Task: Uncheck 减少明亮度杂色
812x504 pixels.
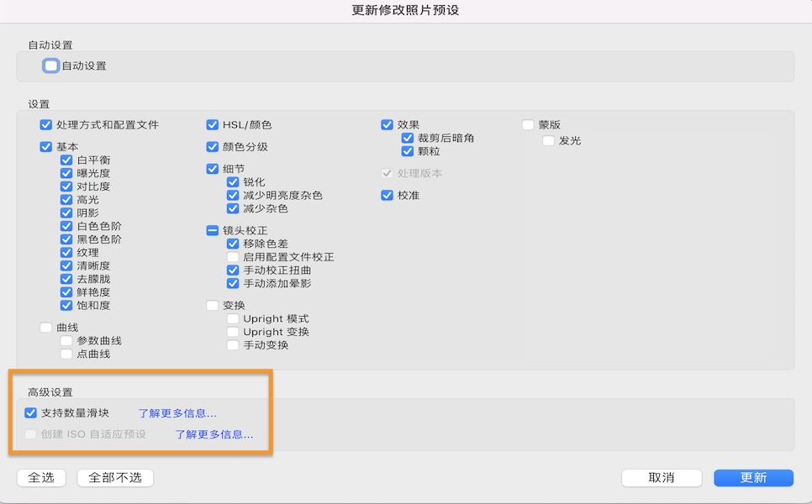Action: point(233,194)
